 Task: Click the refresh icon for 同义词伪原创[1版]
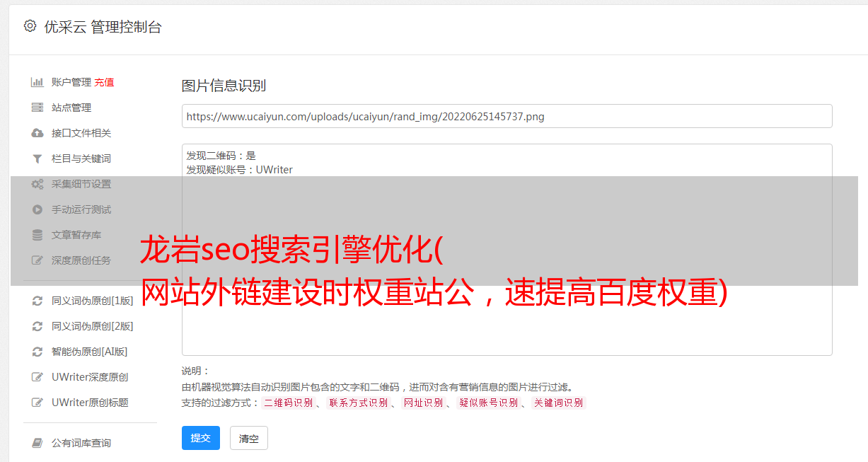(37, 301)
